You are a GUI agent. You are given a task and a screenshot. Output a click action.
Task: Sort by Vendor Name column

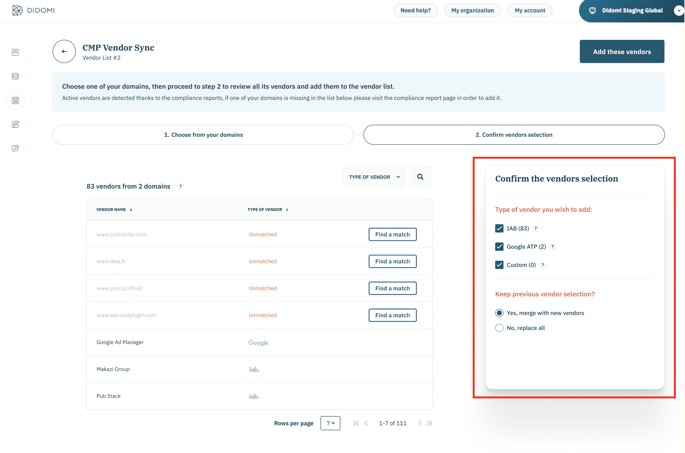point(114,210)
